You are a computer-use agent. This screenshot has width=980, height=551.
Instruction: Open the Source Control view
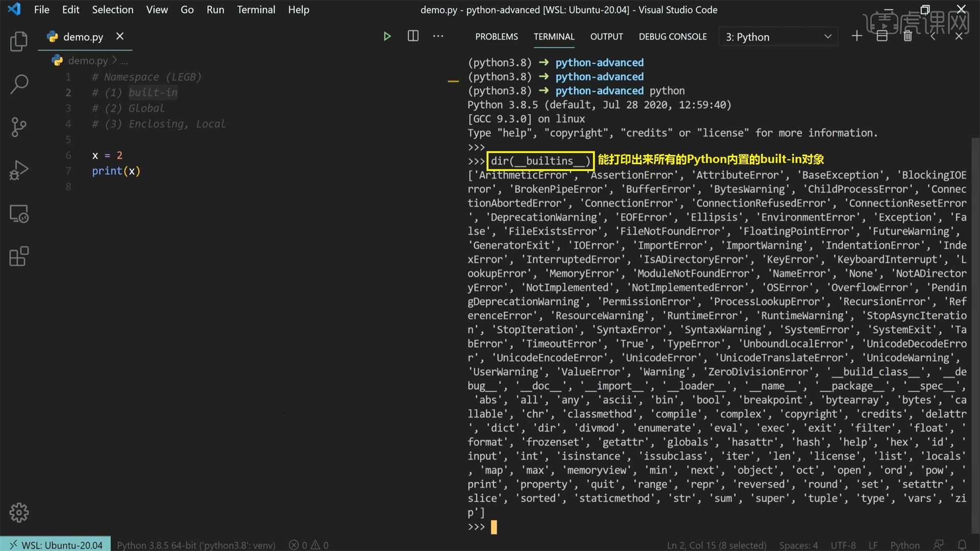(x=19, y=127)
